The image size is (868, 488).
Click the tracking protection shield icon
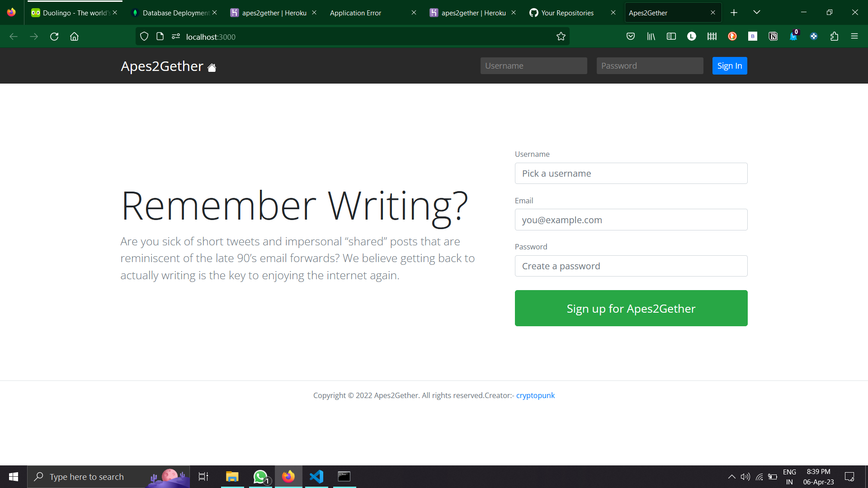[144, 37]
